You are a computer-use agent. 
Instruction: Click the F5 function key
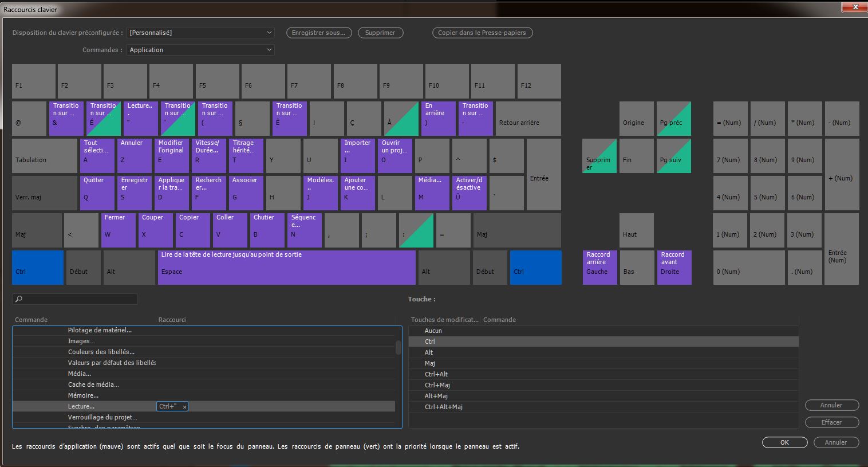(217, 81)
